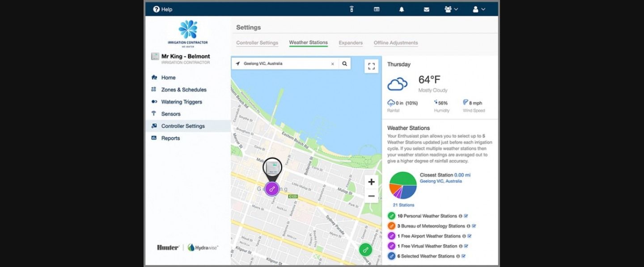644x267 pixels.
Task: Click the Mr King - Belmont controller name
Action: point(186,56)
